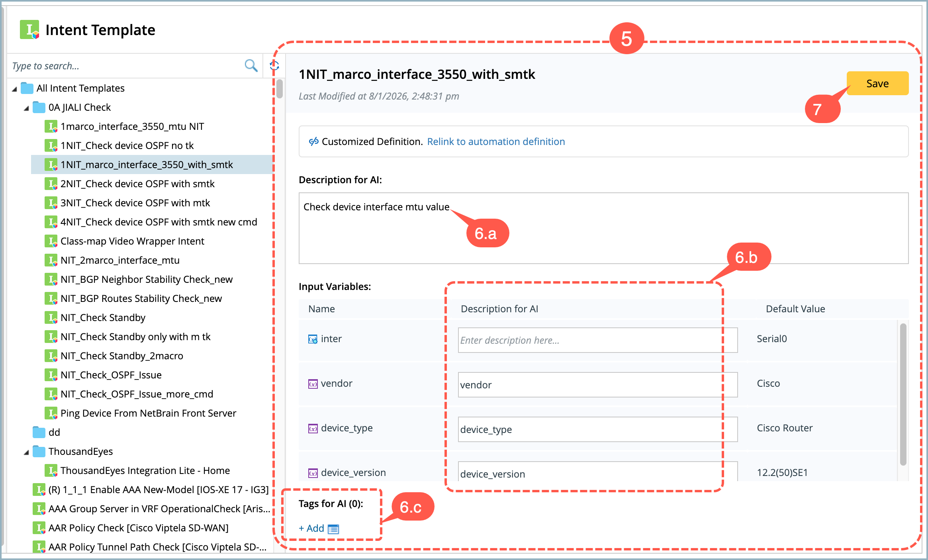
Task: Select the dd folder
Action: (x=54, y=432)
